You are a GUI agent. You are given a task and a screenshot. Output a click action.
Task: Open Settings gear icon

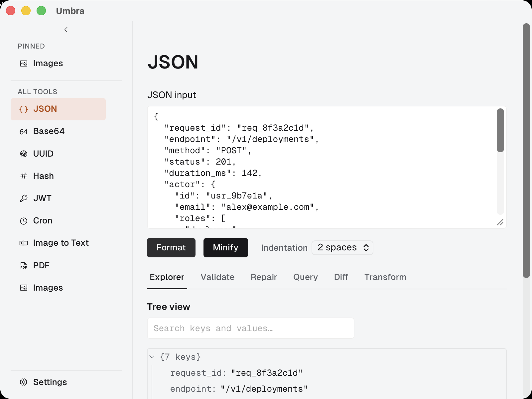pos(24,382)
